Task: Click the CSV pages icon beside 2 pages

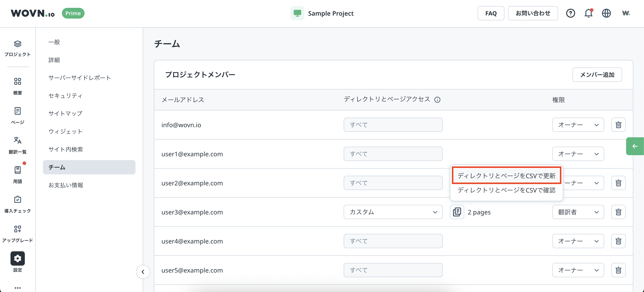Action: (x=457, y=212)
